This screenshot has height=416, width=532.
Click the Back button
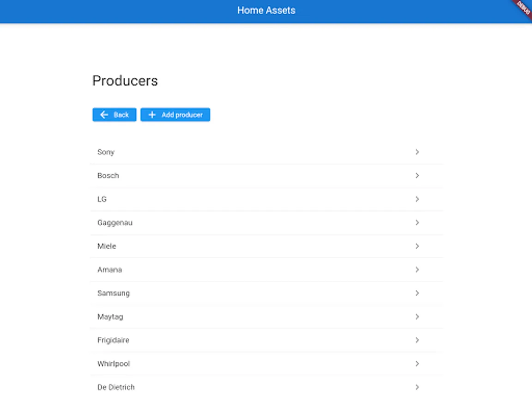(x=115, y=115)
